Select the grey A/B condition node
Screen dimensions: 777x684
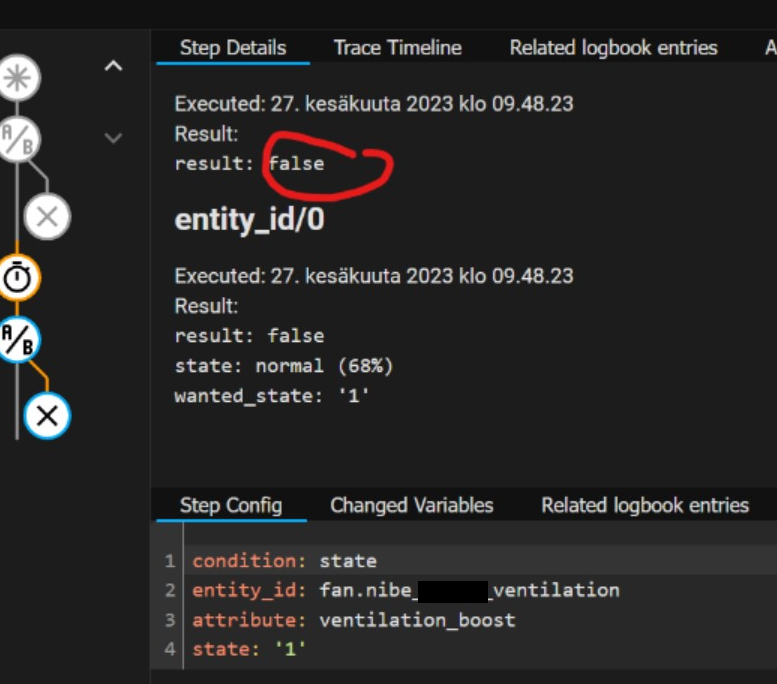point(16,141)
